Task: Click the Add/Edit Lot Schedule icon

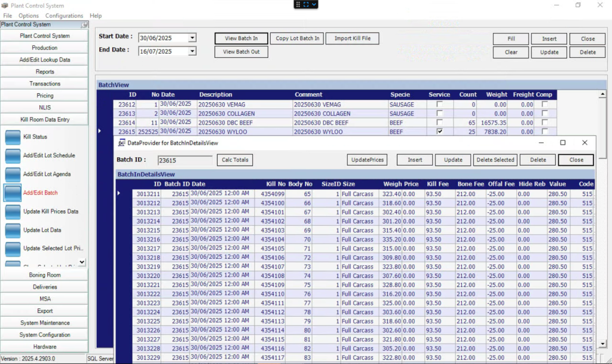Action: [x=13, y=155]
